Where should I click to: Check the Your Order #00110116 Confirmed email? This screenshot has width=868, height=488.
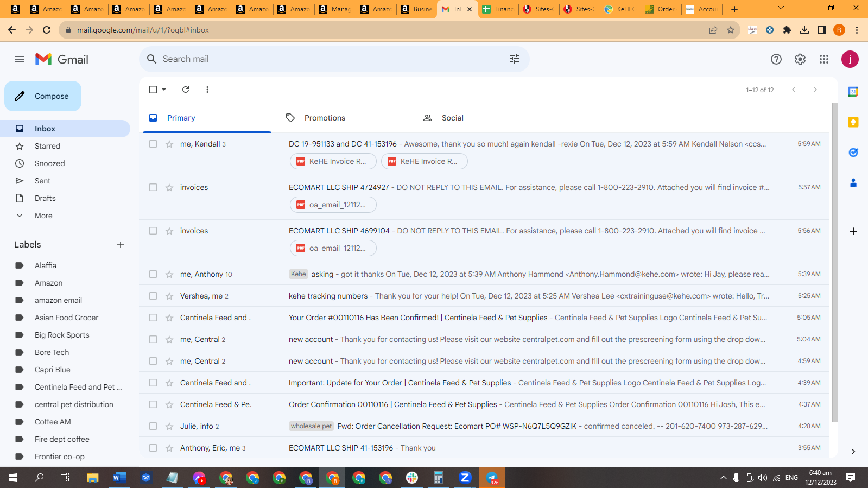coord(153,318)
